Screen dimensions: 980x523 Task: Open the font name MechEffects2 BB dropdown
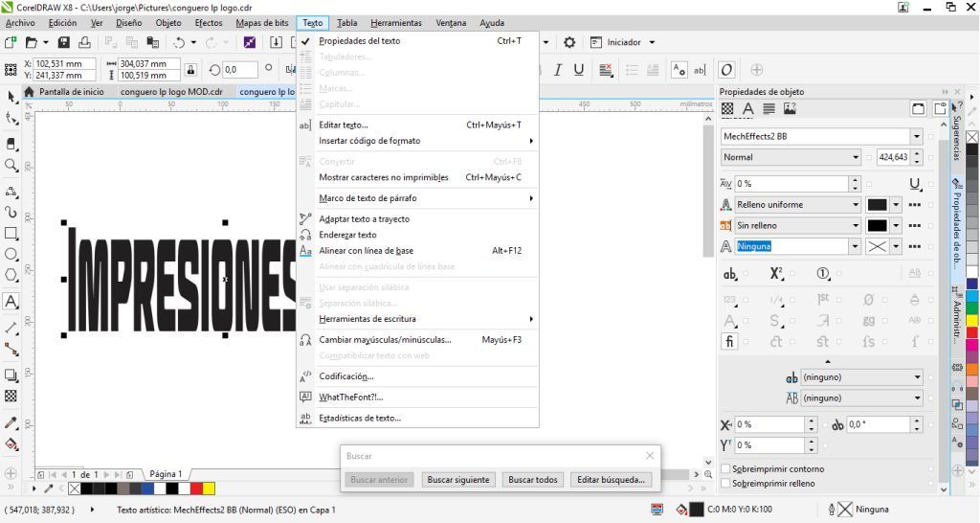916,136
